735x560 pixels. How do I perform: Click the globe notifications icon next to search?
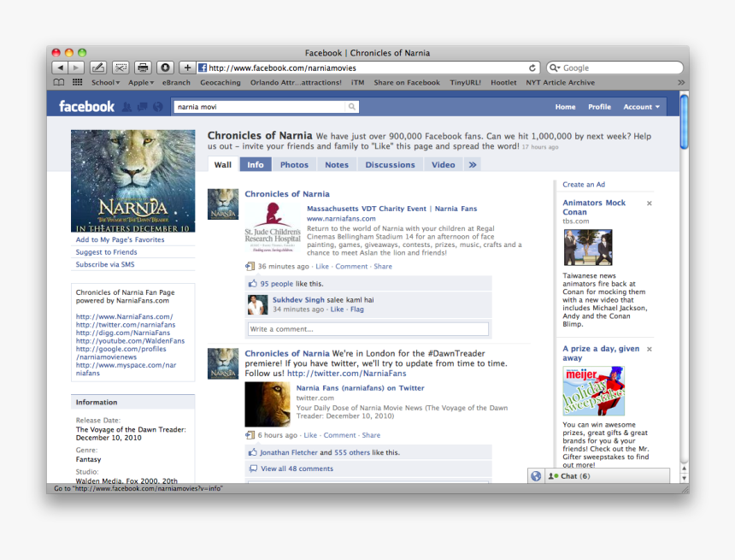156,107
